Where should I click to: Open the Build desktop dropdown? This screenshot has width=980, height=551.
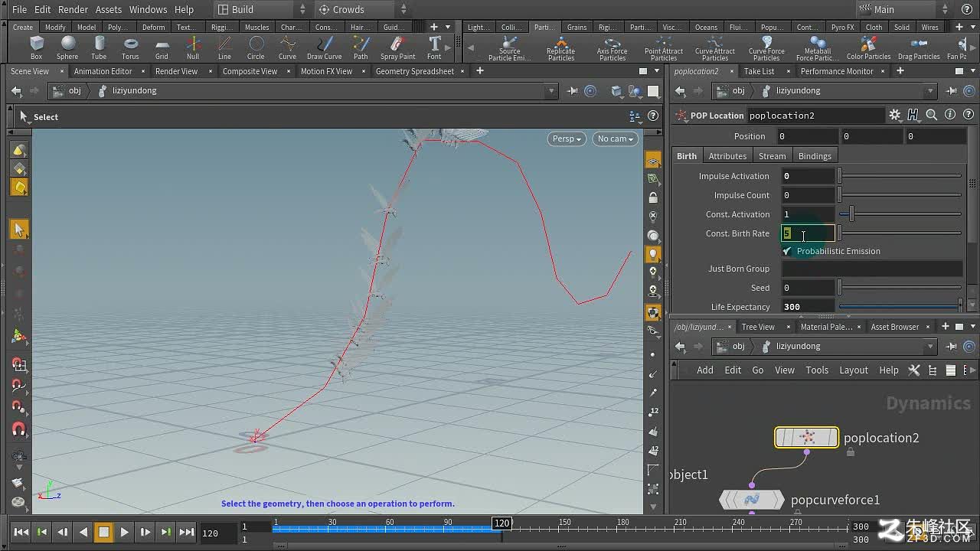coord(260,9)
